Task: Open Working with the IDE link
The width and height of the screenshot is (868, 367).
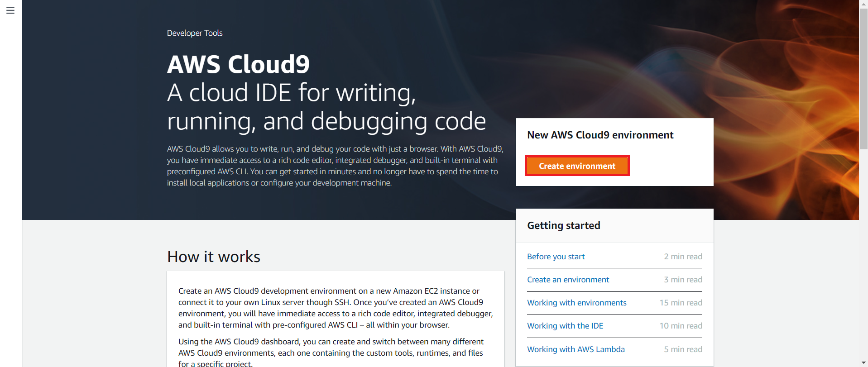Action: [x=565, y=326]
